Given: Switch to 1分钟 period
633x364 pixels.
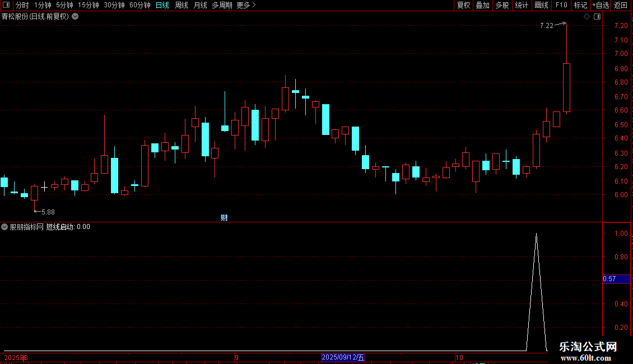Looking at the screenshot, I should (43, 5).
